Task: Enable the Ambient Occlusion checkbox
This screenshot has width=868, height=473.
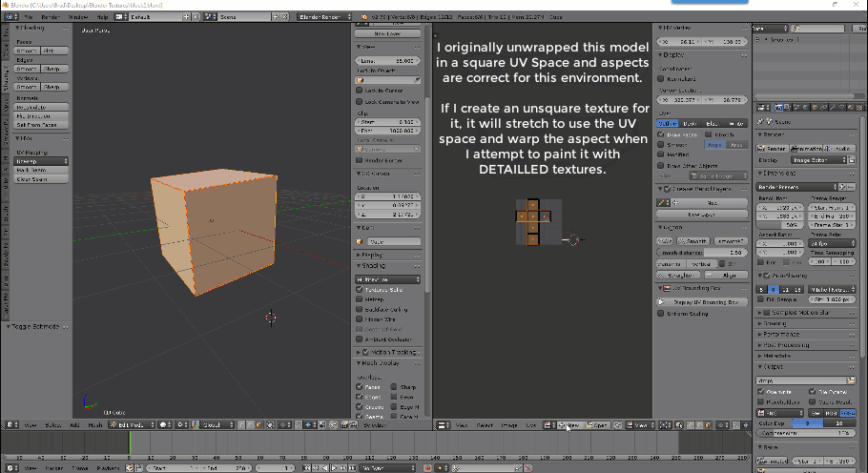Action: click(360, 339)
